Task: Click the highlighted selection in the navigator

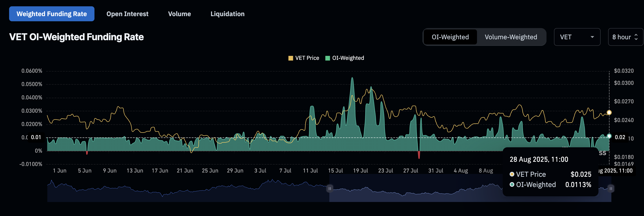Action: [470, 188]
